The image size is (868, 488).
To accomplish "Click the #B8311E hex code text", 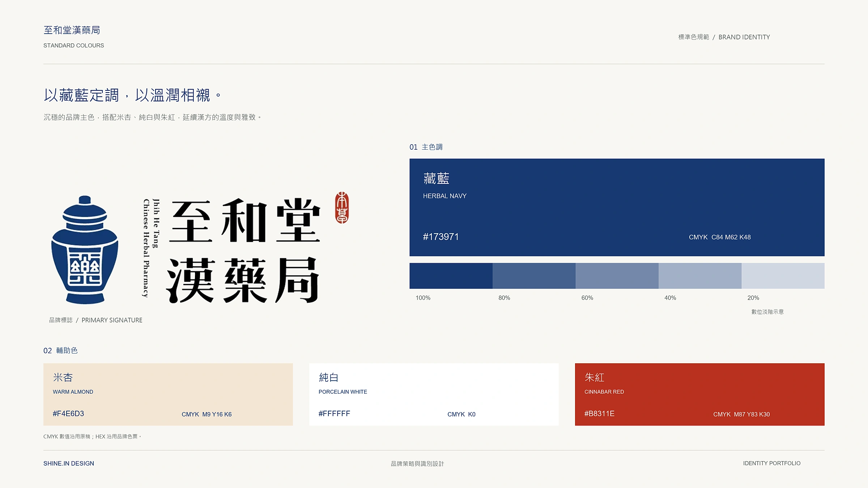I will tap(599, 414).
